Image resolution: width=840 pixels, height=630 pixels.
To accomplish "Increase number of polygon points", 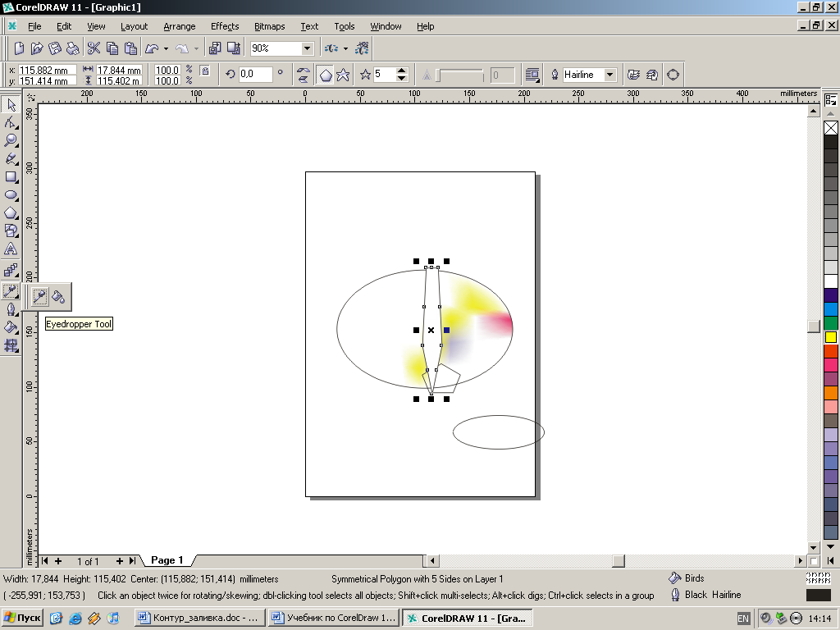I will pyautogui.click(x=402, y=71).
